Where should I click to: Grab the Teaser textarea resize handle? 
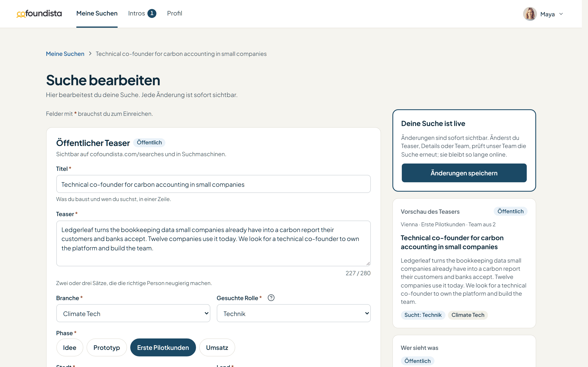point(368,263)
